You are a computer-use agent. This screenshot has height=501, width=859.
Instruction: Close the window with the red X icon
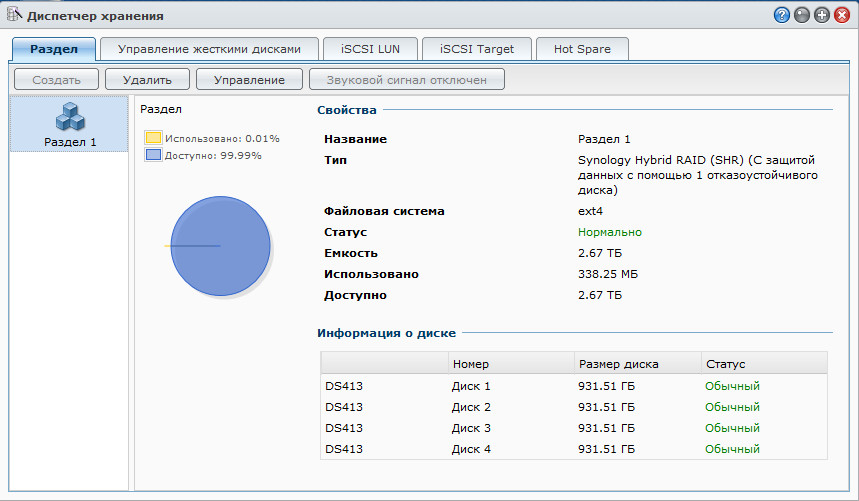pyautogui.click(x=842, y=16)
